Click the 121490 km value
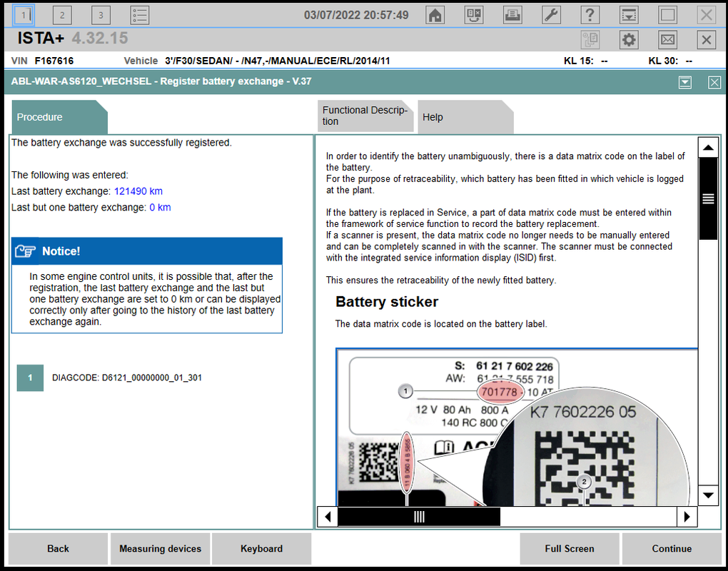Screen dimensions: 728x571 coord(138,191)
